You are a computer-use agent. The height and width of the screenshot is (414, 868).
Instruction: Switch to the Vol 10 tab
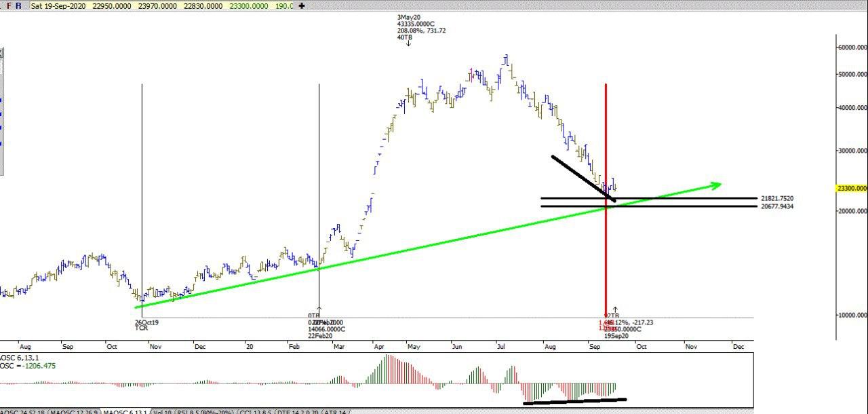[x=162, y=411]
